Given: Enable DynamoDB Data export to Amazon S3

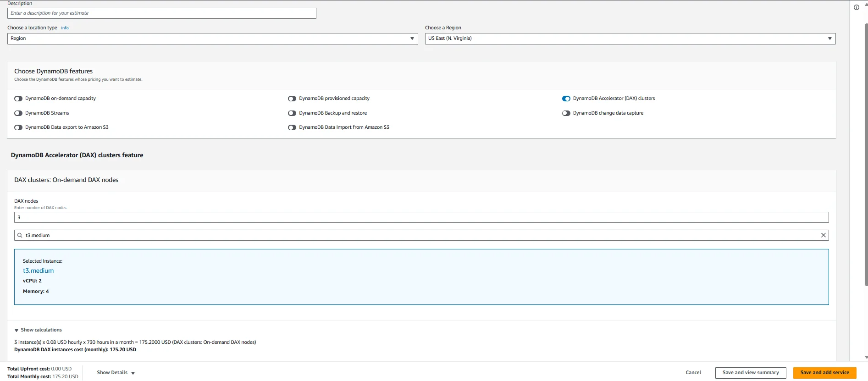Looking at the screenshot, I should click(18, 127).
